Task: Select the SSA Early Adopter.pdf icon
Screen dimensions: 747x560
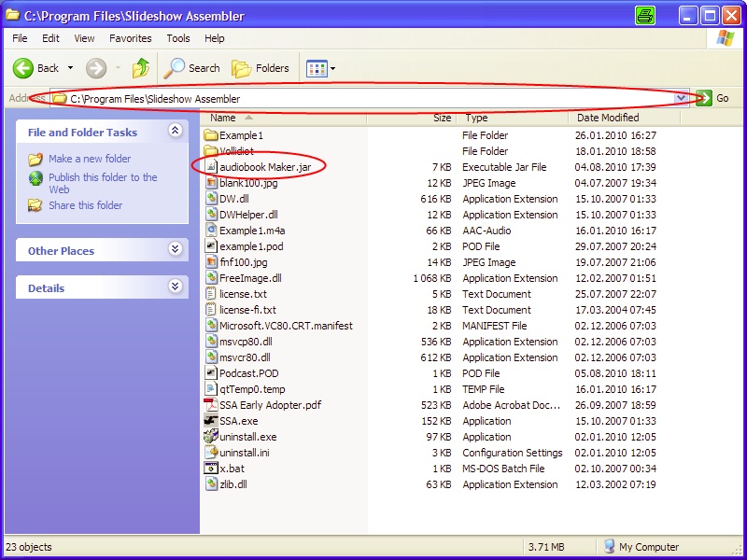Action: coord(211,405)
